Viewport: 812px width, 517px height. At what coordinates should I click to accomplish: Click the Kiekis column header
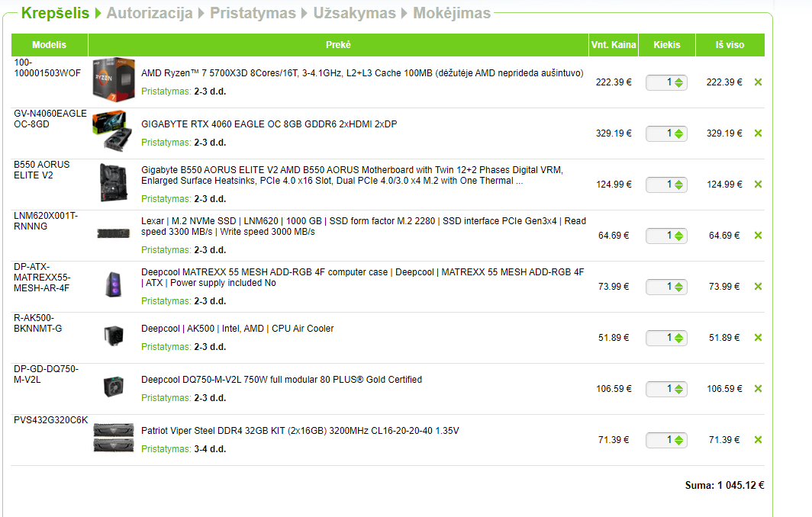click(x=667, y=45)
